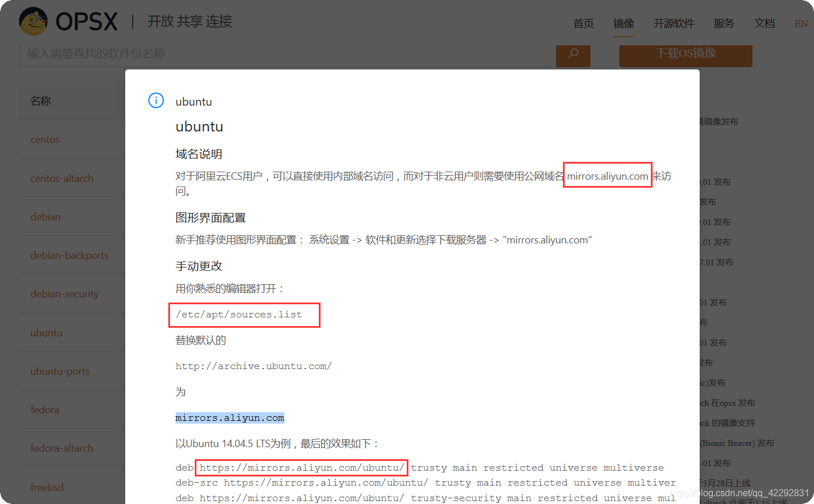The width and height of the screenshot is (814, 504).
Task: Open freebsd in mirror list
Action: [x=47, y=487]
